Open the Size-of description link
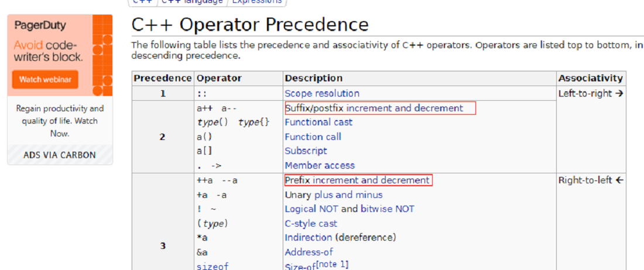 click(x=300, y=266)
